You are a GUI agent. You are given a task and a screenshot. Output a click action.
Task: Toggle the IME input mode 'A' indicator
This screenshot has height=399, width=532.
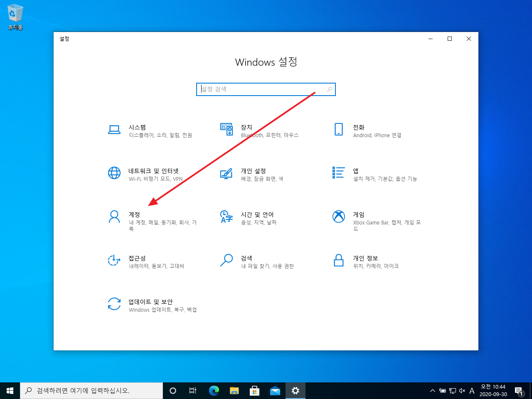(x=472, y=391)
